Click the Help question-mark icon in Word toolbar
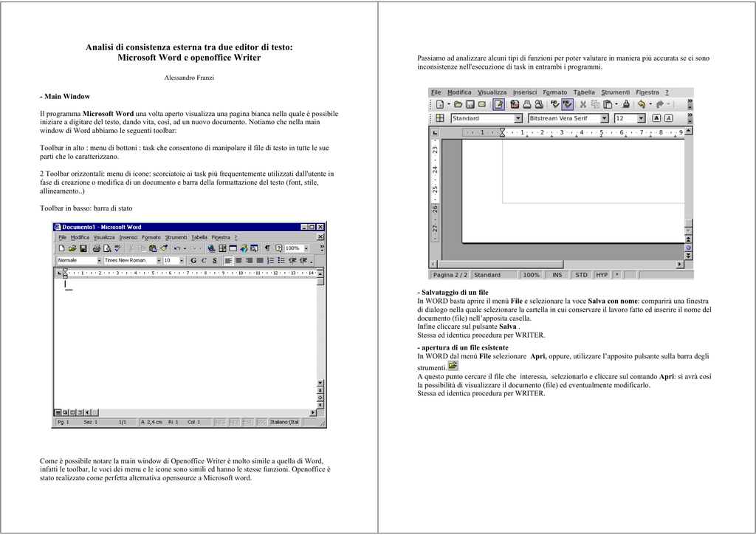Screen dimensions: 756x535 pyautogui.click(x=278, y=248)
